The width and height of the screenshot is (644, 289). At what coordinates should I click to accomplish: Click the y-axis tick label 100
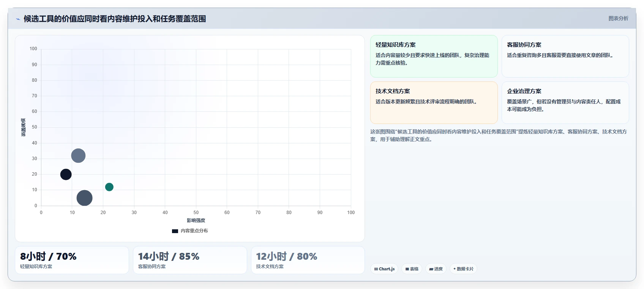pos(33,49)
